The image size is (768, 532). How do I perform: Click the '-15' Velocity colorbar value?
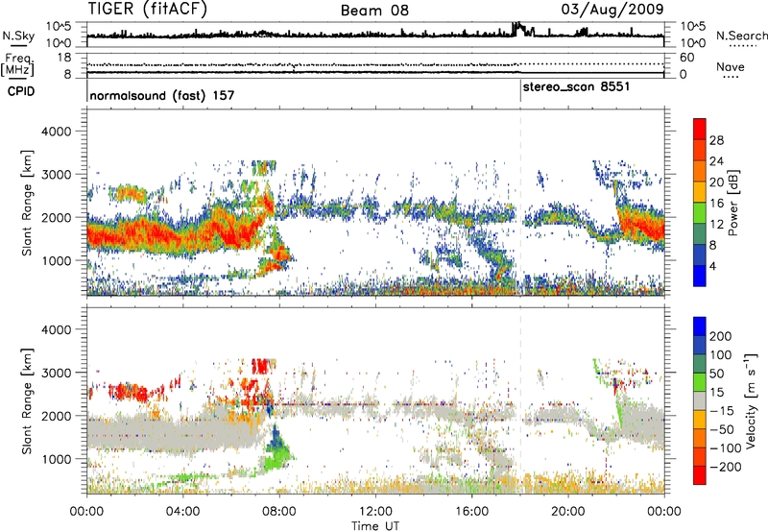(x=722, y=410)
